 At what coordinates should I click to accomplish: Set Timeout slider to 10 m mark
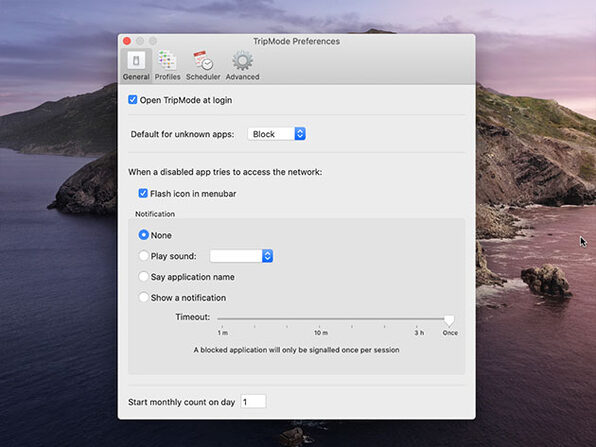(x=319, y=319)
